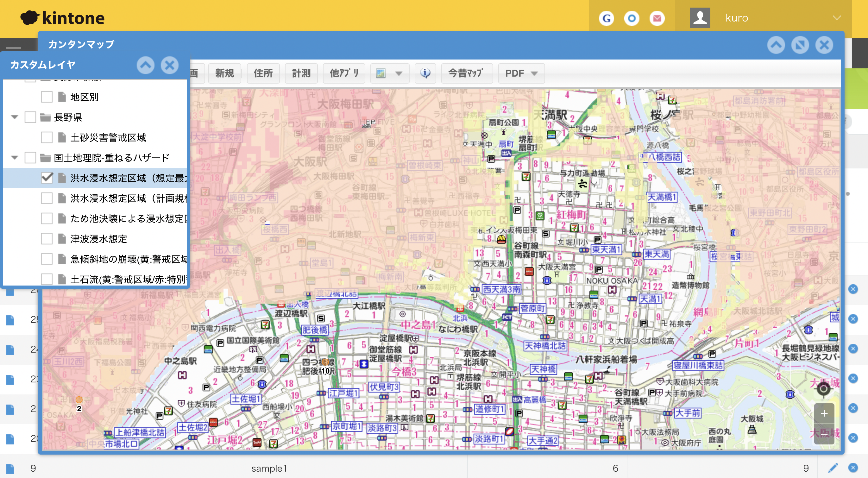The image size is (868, 478).
Task: Open the Outlook circle icon in header
Action: coord(632,18)
